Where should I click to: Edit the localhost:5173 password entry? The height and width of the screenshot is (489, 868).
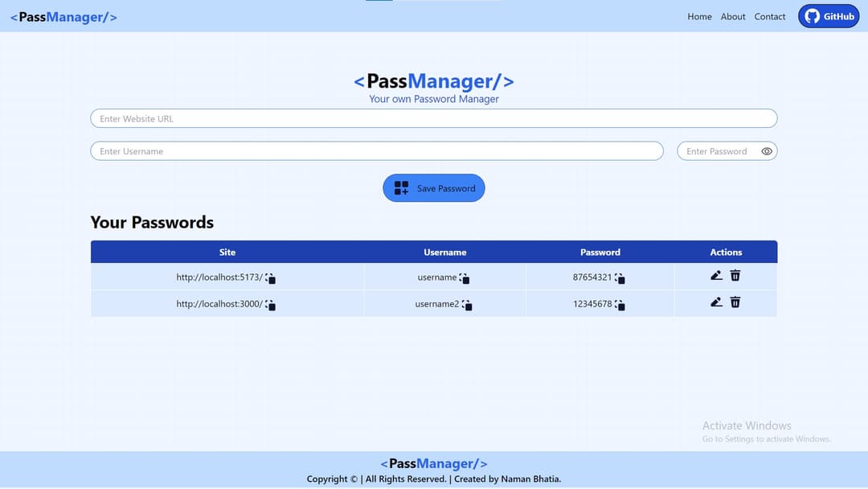[716, 275]
